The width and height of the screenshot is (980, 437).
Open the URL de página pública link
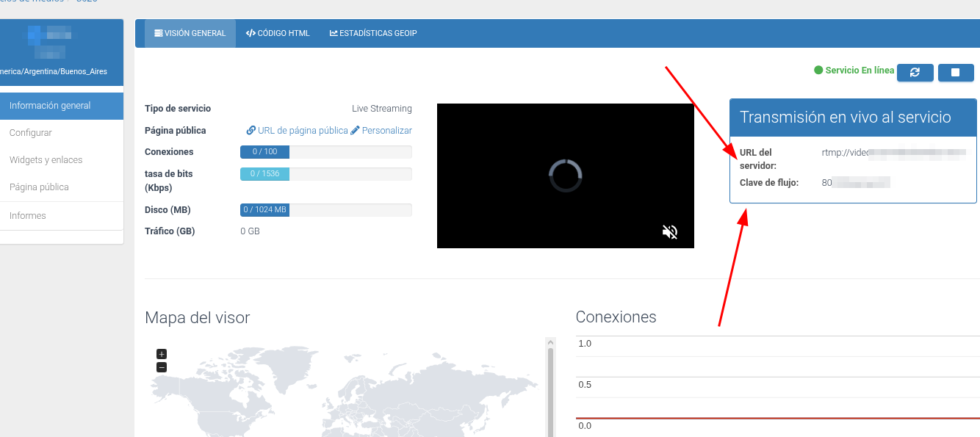(x=298, y=131)
